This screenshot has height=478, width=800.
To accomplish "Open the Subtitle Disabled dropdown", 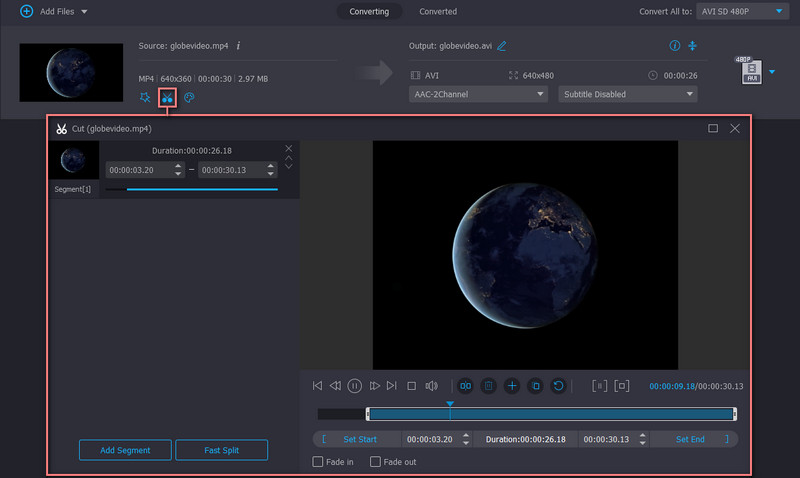I will pyautogui.click(x=627, y=94).
